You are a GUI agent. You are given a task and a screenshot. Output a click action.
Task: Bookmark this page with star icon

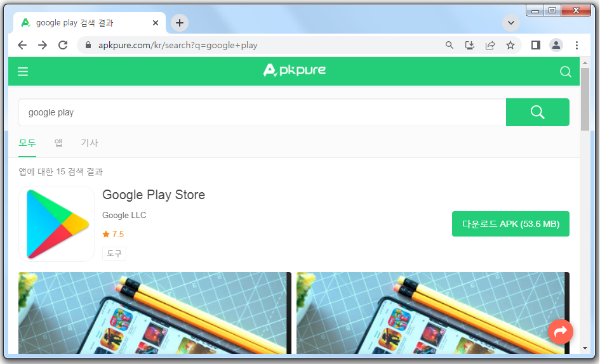coord(510,45)
